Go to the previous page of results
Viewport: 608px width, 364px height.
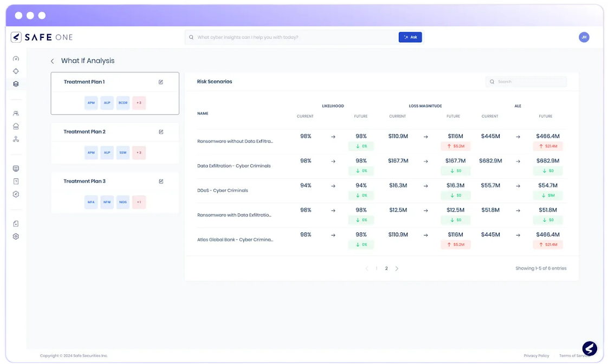click(x=366, y=268)
